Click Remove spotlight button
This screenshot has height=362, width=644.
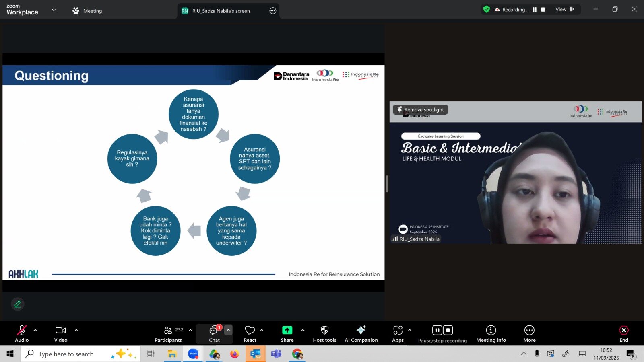(420, 110)
